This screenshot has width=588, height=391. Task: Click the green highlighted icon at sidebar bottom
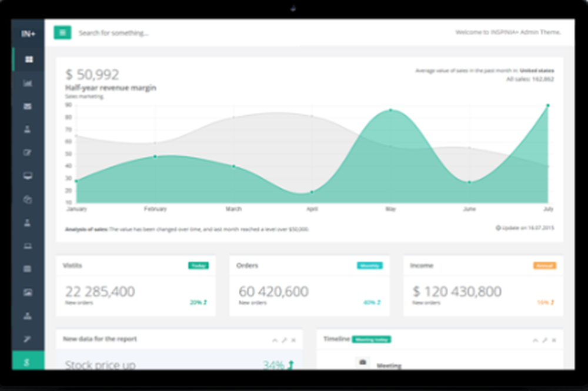coord(28,360)
